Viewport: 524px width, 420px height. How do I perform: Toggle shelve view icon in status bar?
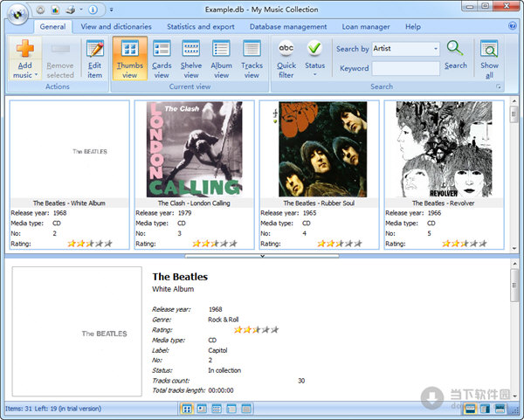tap(217, 409)
